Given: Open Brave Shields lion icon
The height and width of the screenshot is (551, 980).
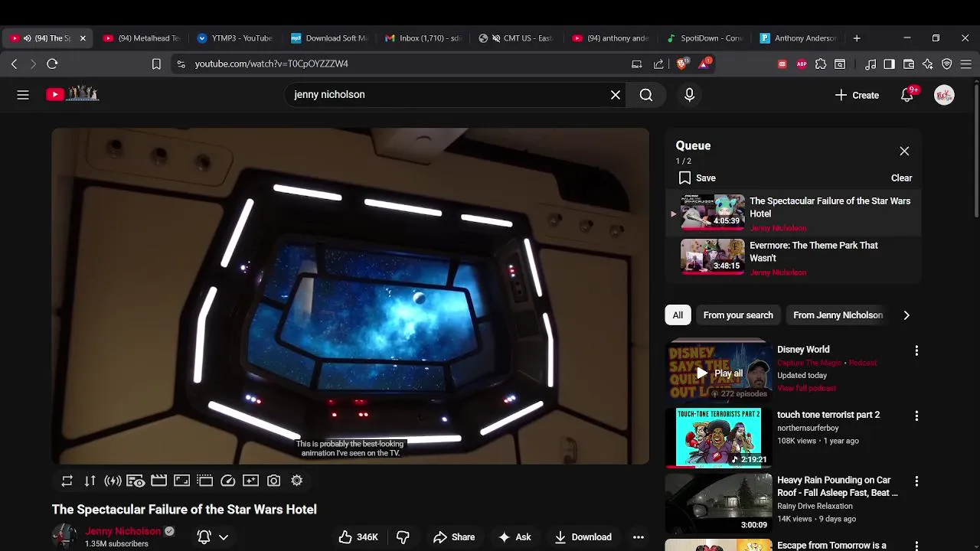Looking at the screenshot, I should [681, 64].
